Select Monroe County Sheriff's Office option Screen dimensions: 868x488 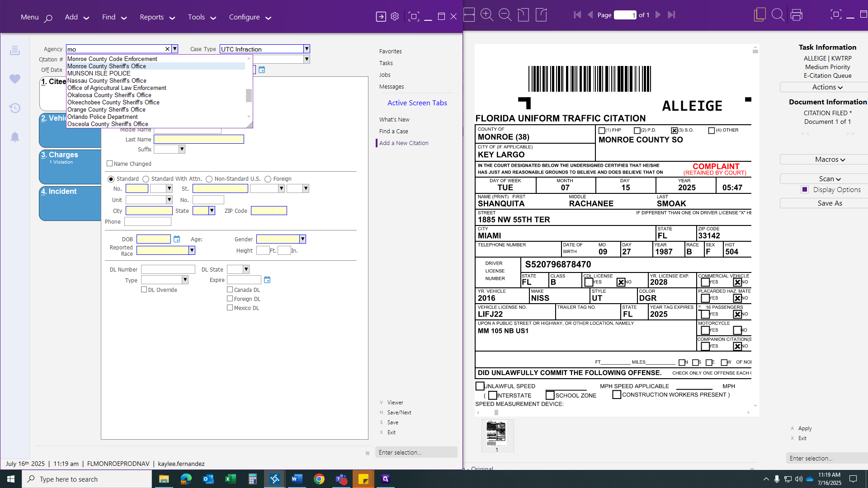(x=107, y=66)
